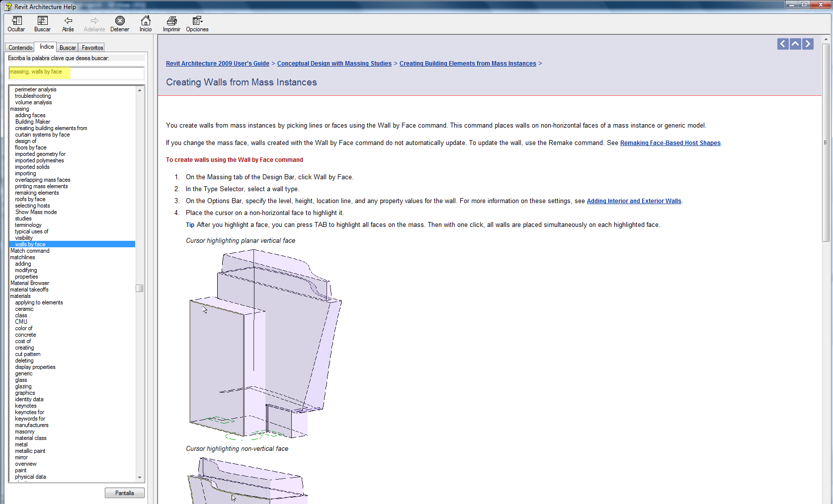The image size is (833, 504).
Task: Click content pane scroll up arrow
Action: click(826, 39)
